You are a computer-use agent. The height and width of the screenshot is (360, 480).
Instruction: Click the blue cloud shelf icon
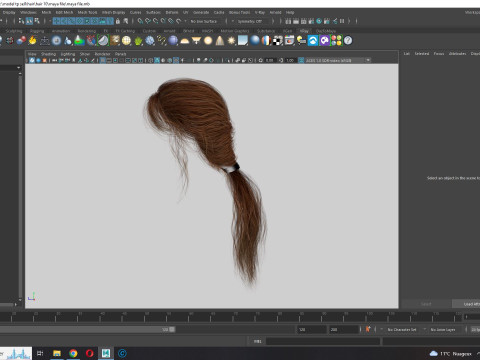(x=313, y=41)
